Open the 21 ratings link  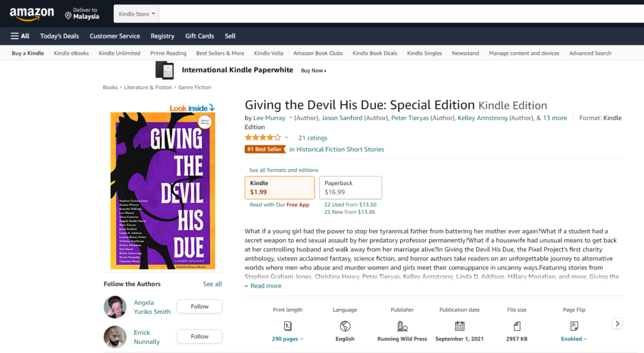point(313,138)
